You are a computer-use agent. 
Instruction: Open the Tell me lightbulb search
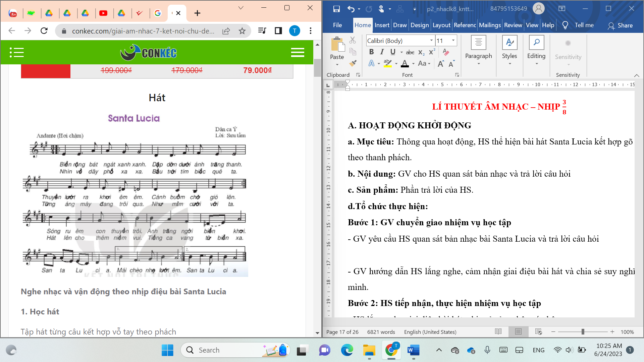click(x=565, y=25)
